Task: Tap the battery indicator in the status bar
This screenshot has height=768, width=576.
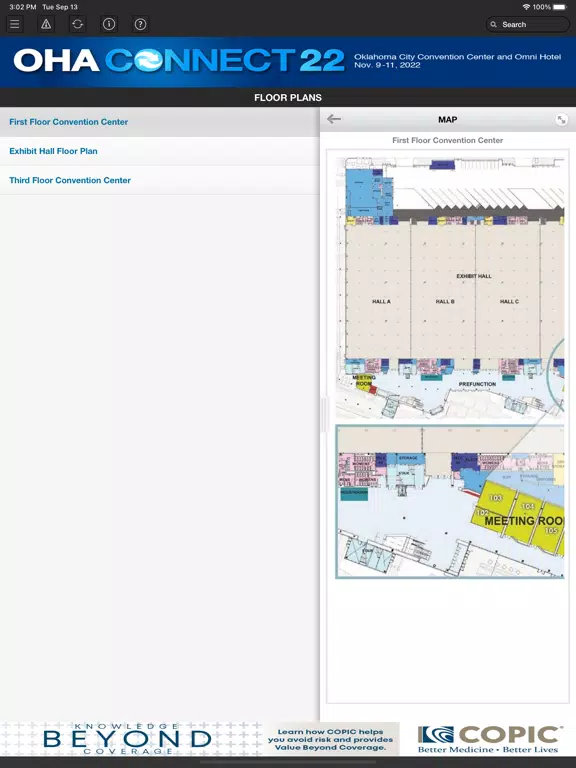Action: click(x=559, y=7)
